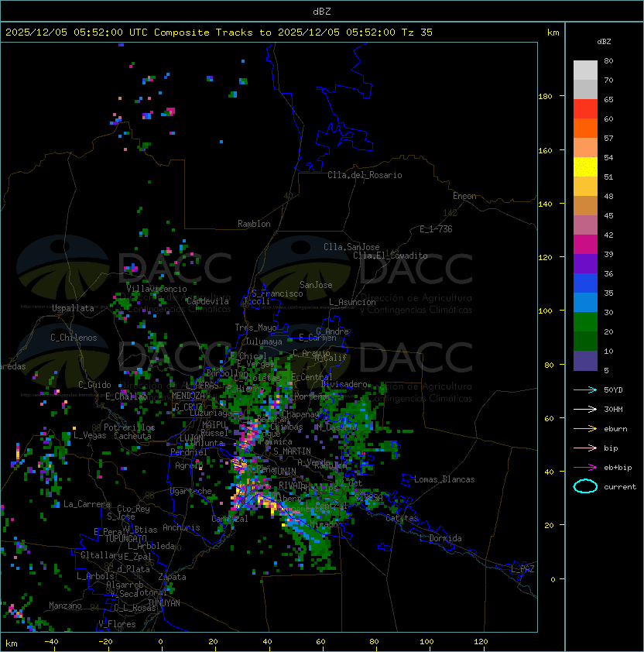The height and width of the screenshot is (652, 644).
Task: Click the 'Manzano' map label
Action: pyautogui.click(x=65, y=606)
